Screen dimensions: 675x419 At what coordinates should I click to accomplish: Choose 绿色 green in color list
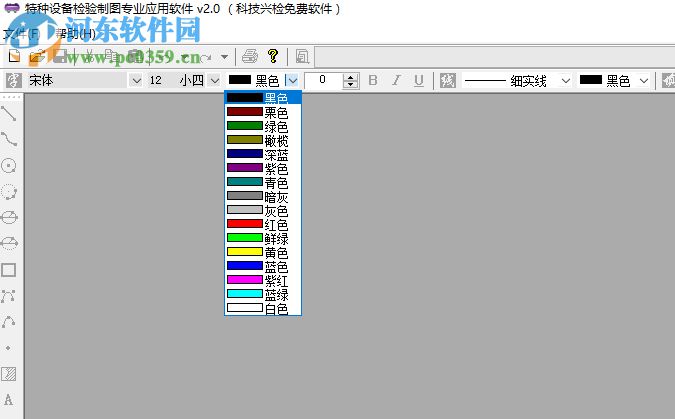coord(263,126)
